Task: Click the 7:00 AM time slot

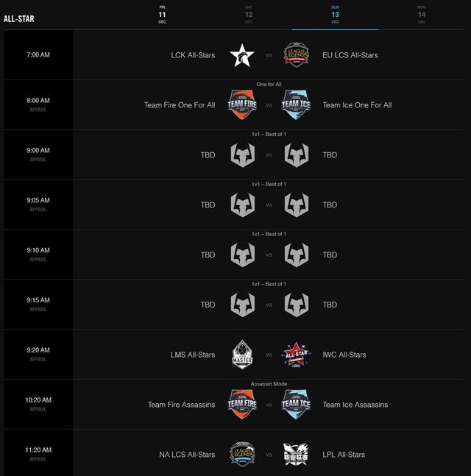Action: pos(39,55)
